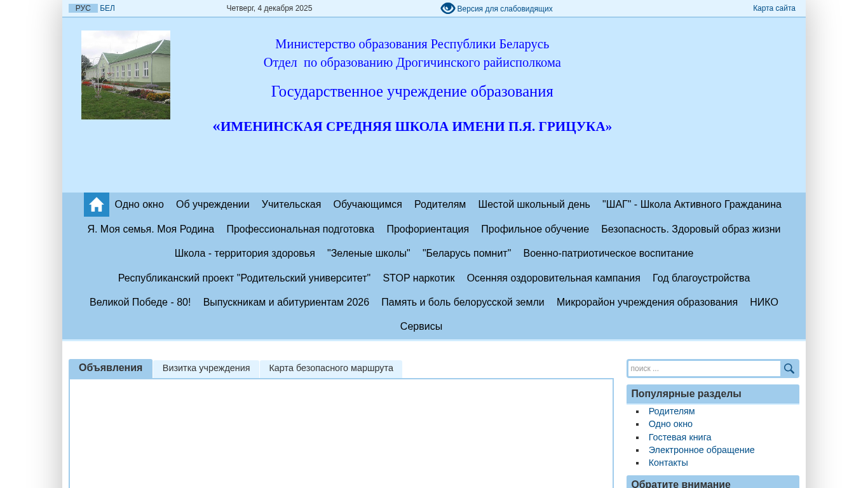This screenshot has width=868, height=488.
Task: Open Осенняя оздоровительная кампания menu
Action: pyautogui.click(x=553, y=278)
